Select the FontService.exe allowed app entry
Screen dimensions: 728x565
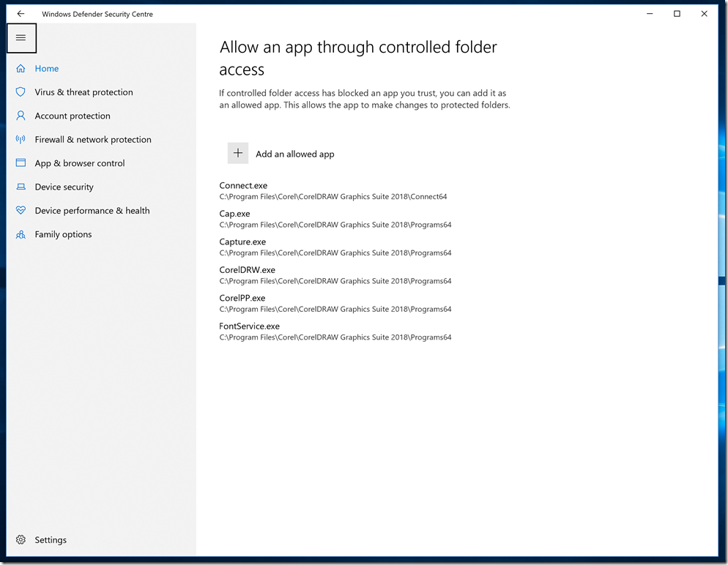click(335, 332)
